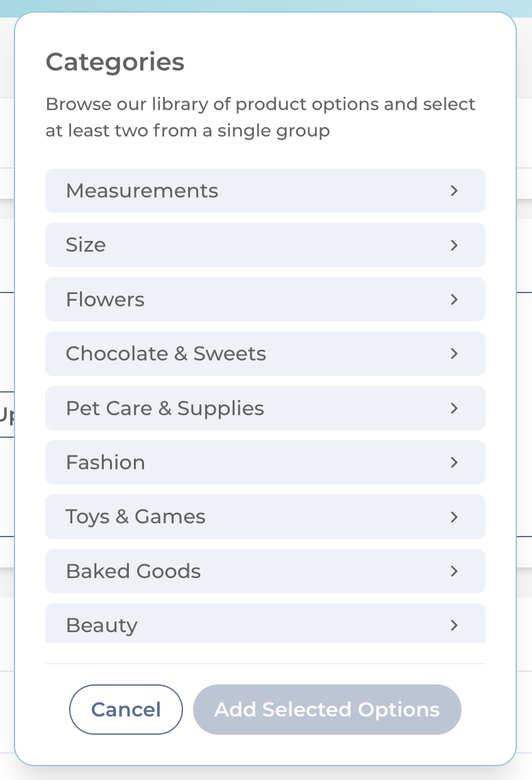Click the arrow icon beside Toys & Games
The width and height of the screenshot is (532, 780).
(454, 517)
